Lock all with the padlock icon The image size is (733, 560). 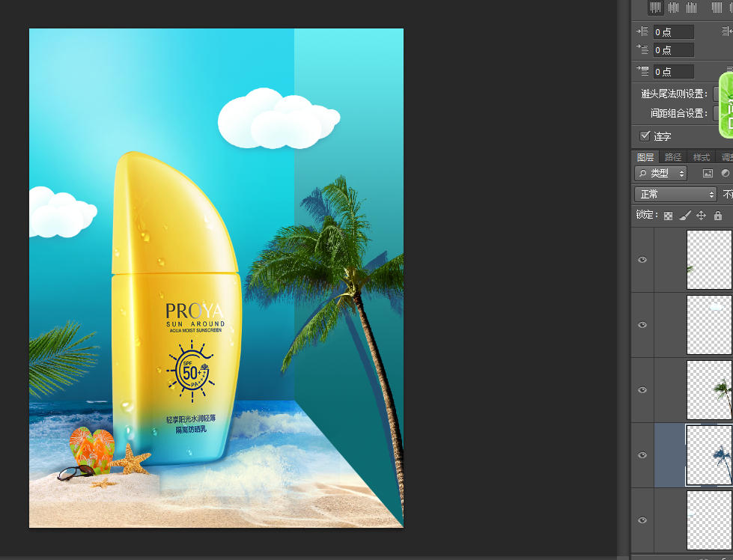click(718, 216)
